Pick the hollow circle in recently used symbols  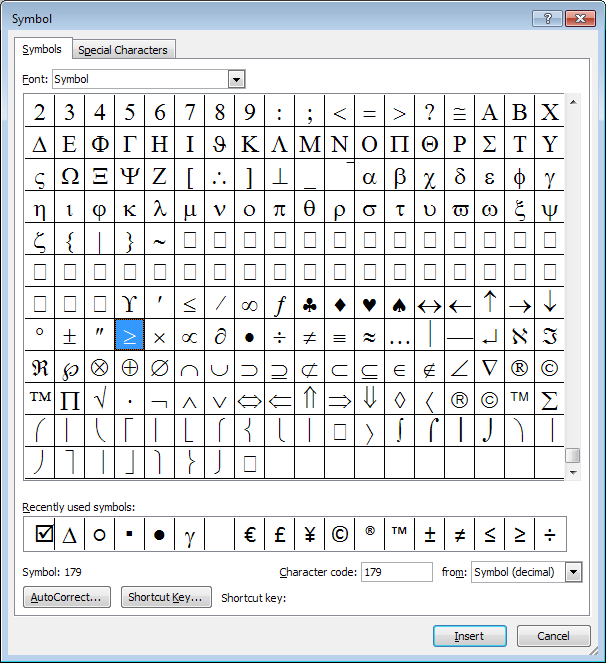coord(99,534)
